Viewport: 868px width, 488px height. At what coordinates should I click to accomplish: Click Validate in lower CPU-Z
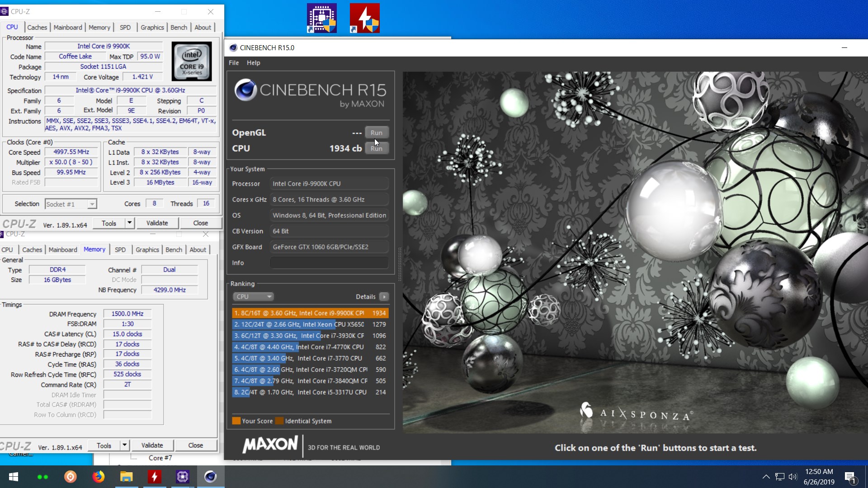pos(152,445)
